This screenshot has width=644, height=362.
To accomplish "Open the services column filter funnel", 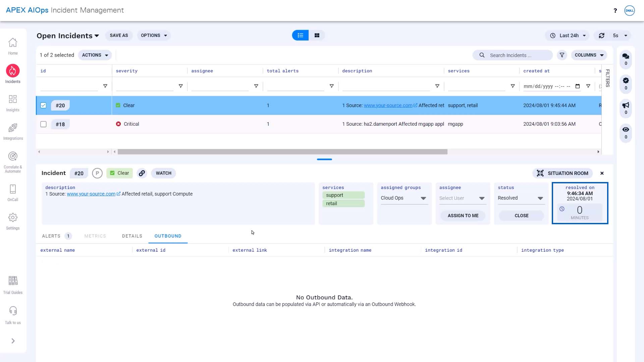I will [513, 86].
